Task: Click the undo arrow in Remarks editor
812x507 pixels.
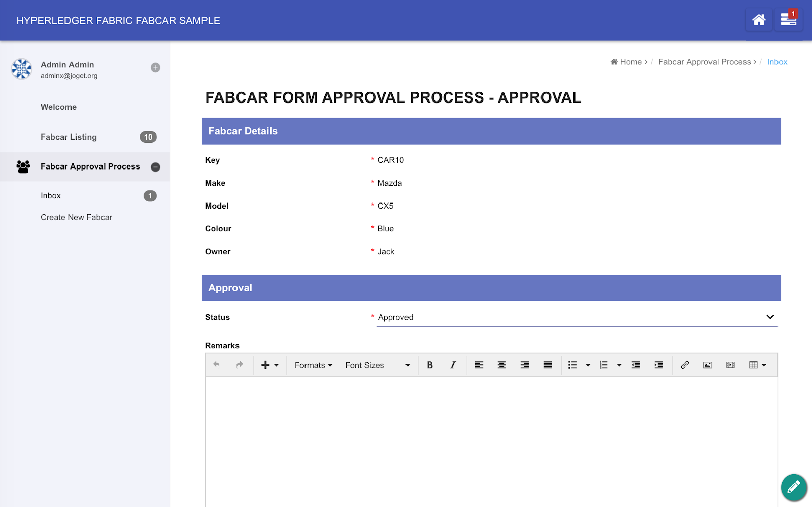Action: [x=217, y=365]
